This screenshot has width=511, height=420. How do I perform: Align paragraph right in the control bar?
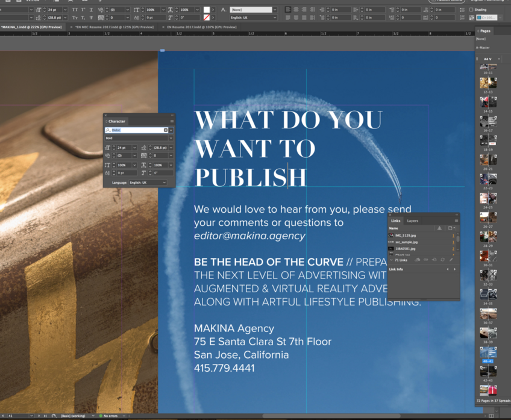[304, 10]
